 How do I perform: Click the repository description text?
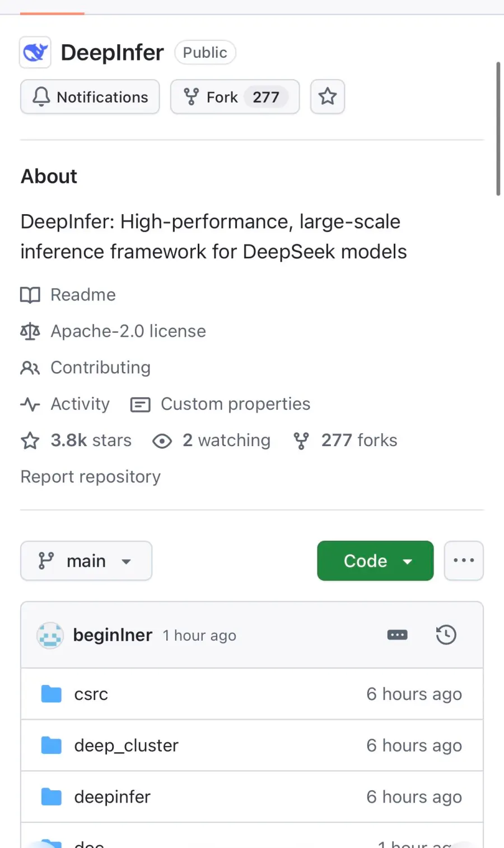pos(214,237)
